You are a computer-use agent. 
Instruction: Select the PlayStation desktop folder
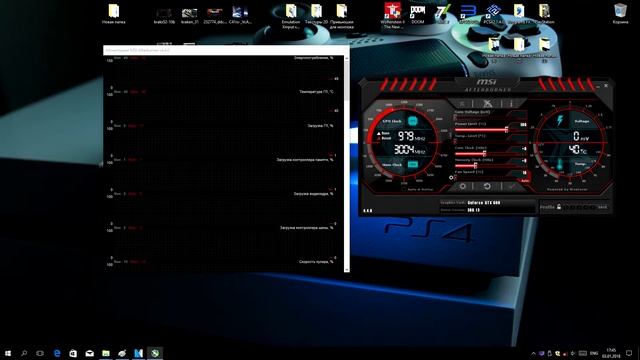click(x=544, y=14)
